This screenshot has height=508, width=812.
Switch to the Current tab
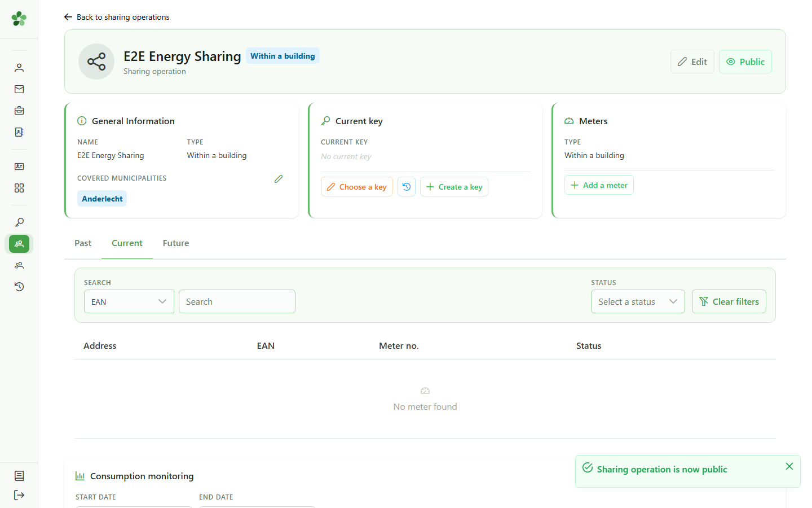tap(127, 243)
